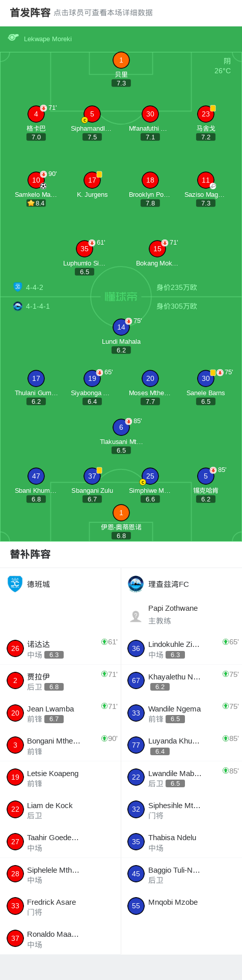The height and width of the screenshot is (980, 242).
Task: Select the 4-4-2 formation label
Action: click(35, 287)
